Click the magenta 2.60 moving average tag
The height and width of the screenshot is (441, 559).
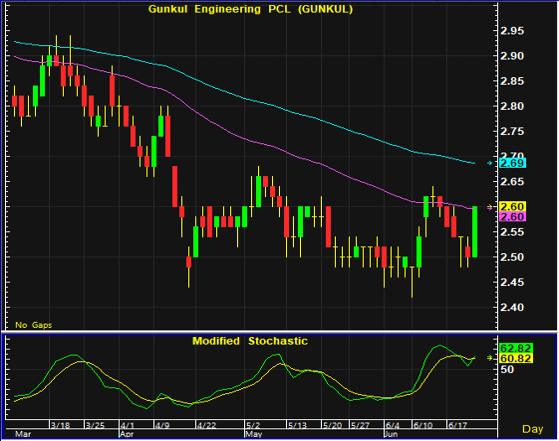[512, 217]
